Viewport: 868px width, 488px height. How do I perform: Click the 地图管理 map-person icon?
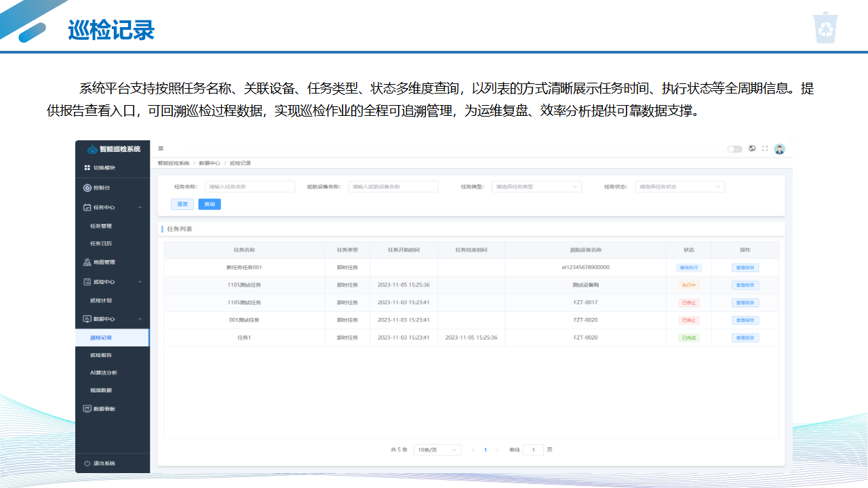click(x=87, y=262)
